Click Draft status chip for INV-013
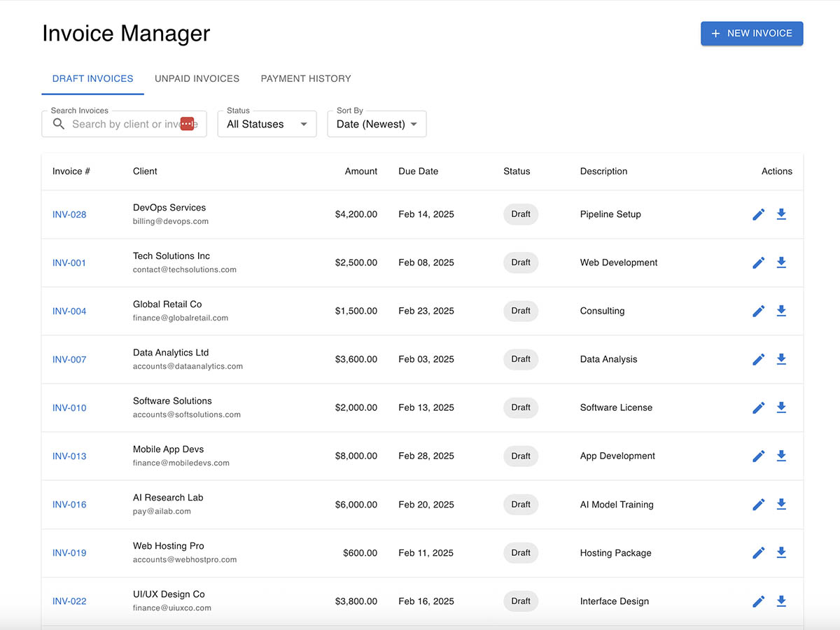Viewport: 840px width, 630px height. pyautogui.click(x=521, y=456)
